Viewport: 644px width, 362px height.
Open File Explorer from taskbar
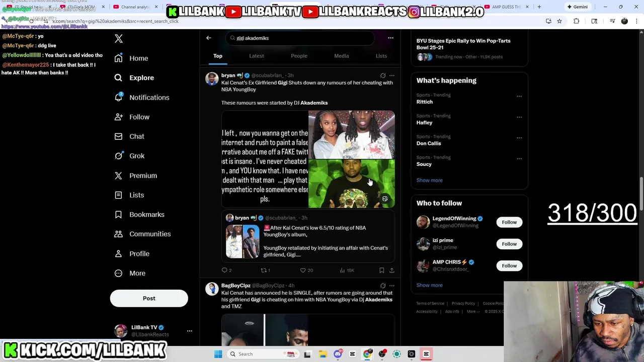(x=323, y=354)
